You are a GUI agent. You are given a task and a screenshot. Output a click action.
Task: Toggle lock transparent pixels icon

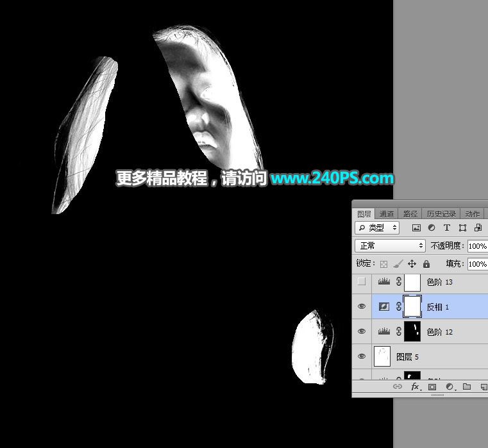pyautogui.click(x=383, y=264)
